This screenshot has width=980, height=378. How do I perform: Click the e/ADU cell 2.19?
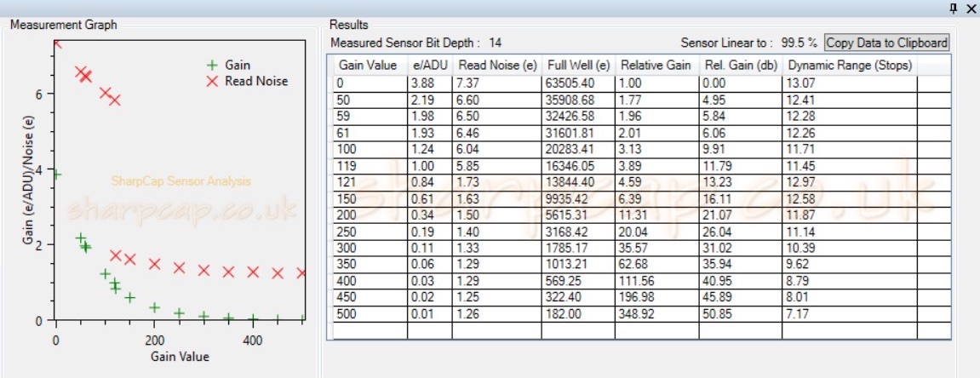[429, 100]
